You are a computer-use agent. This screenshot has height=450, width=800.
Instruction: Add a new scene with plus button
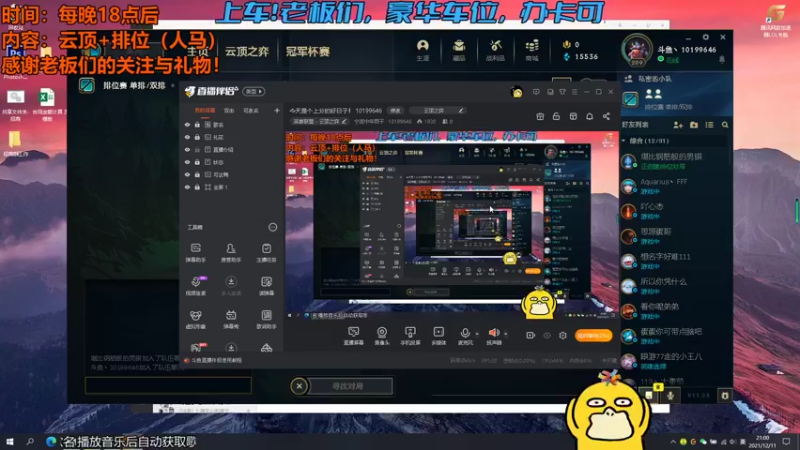277,110
